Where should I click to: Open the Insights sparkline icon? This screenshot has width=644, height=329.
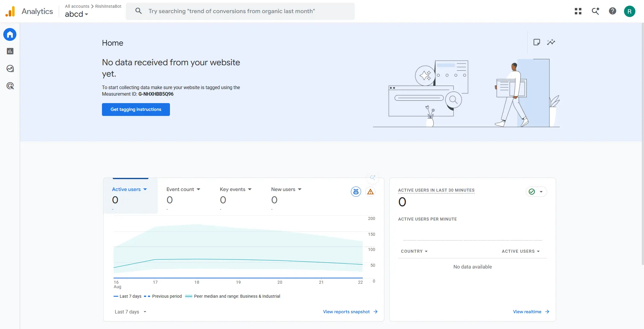coord(551,42)
